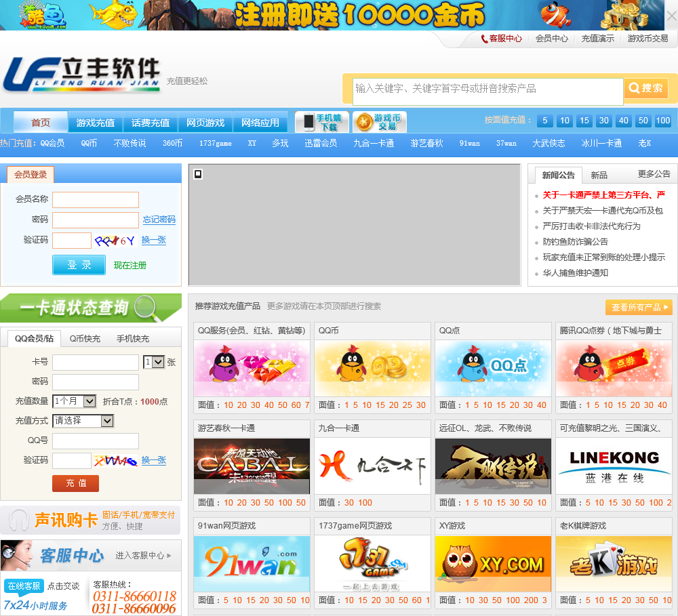Open the mobile client download icon
The image size is (678, 616).
point(322,122)
